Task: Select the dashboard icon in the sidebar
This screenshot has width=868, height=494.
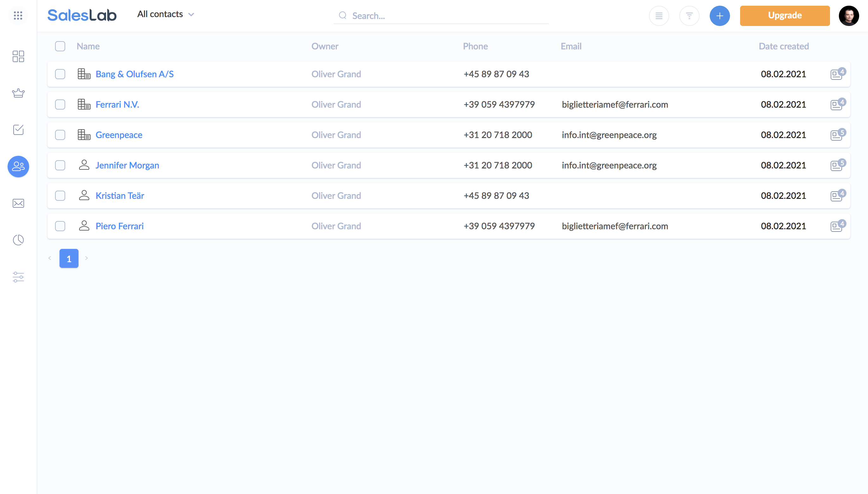Action: 18,57
